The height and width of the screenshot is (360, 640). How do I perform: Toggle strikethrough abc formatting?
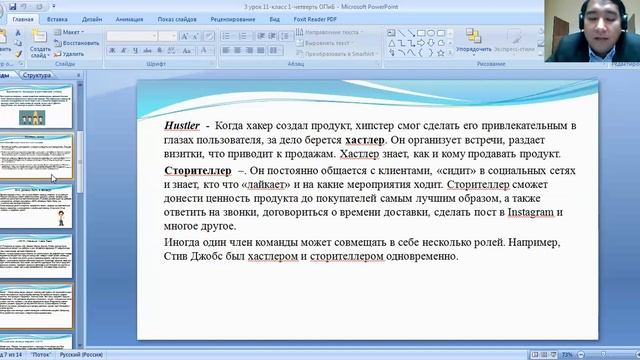coord(147,50)
